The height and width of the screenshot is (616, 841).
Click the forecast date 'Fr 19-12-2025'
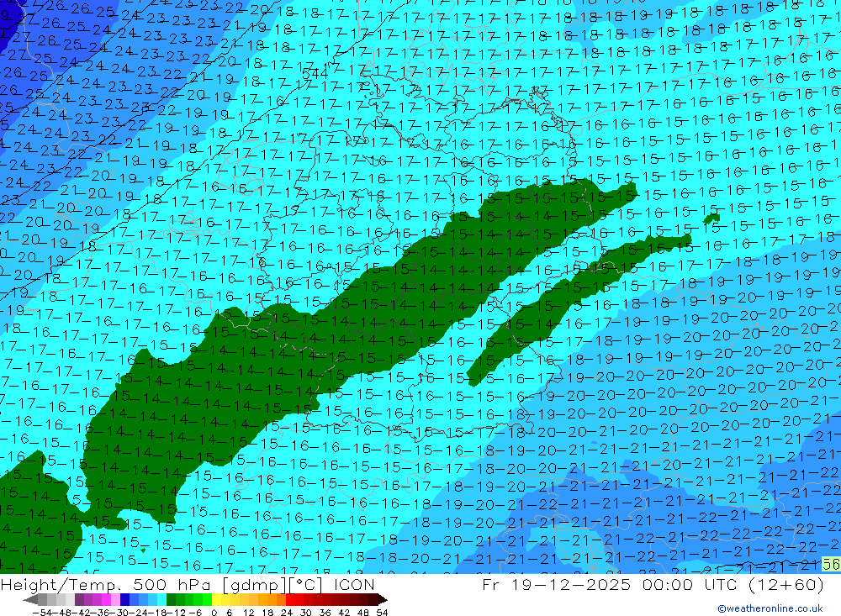(556, 584)
